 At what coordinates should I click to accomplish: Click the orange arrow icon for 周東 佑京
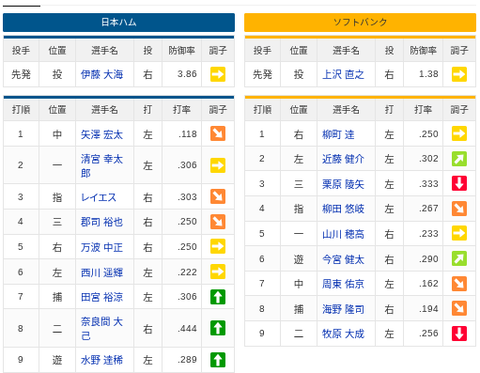click(459, 284)
